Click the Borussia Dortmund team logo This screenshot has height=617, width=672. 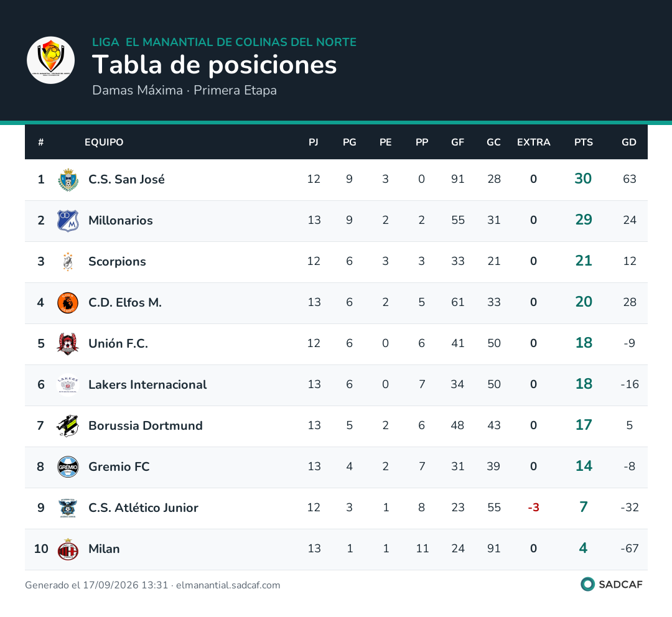click(x=68, y=425)
